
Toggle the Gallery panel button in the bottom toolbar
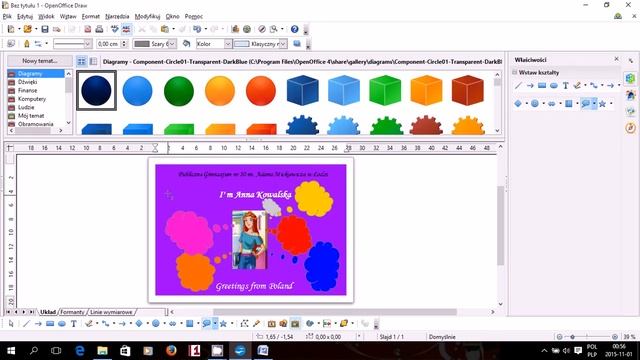click(x=295, y=324)
